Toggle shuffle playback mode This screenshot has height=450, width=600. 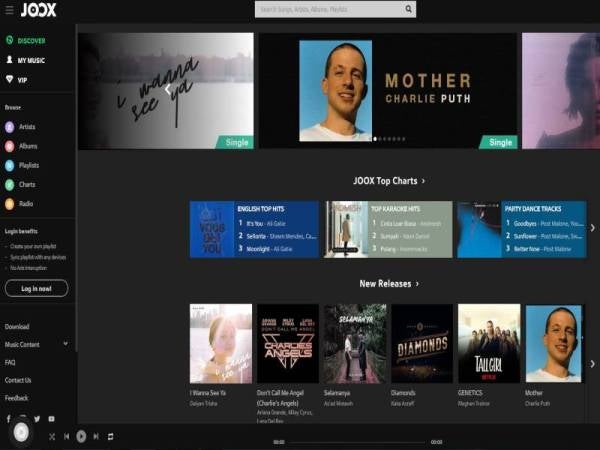(52, 437)
